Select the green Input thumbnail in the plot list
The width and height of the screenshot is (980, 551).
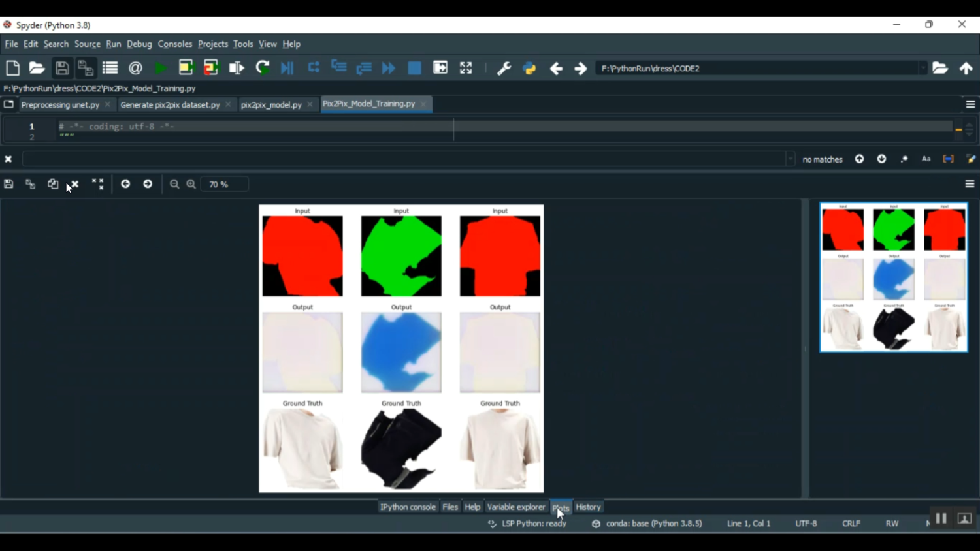893,228
